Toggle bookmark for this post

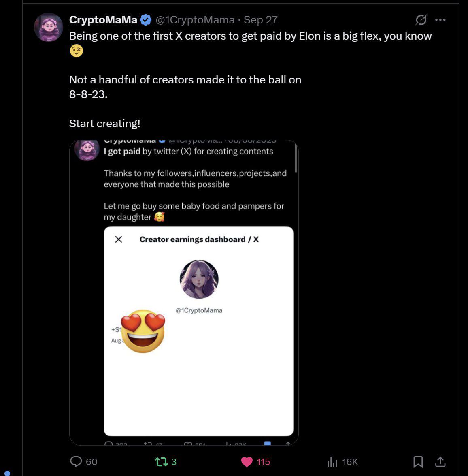click(x=418, y=461)
